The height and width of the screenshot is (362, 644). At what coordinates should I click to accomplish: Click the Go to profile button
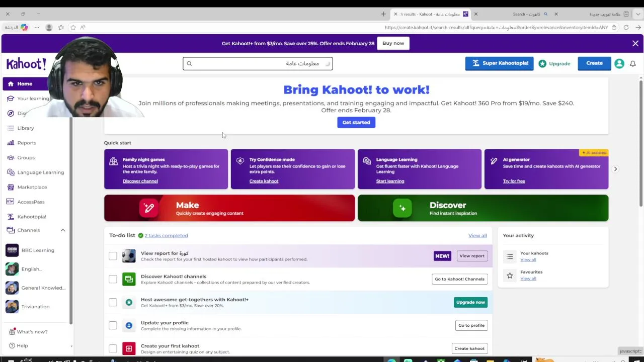coord(471,325)
